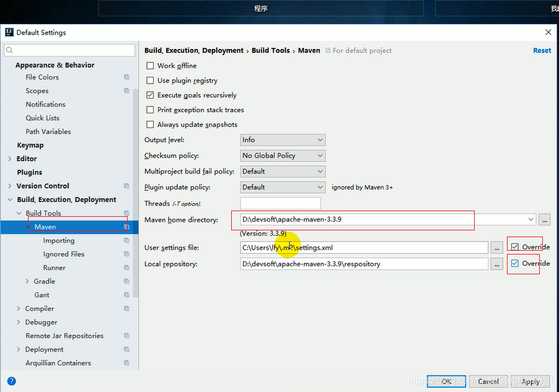The height and width of the screenshot is (392, 559).
Task: Toggle Override for User settings file
Action: (x=515, y=246)
